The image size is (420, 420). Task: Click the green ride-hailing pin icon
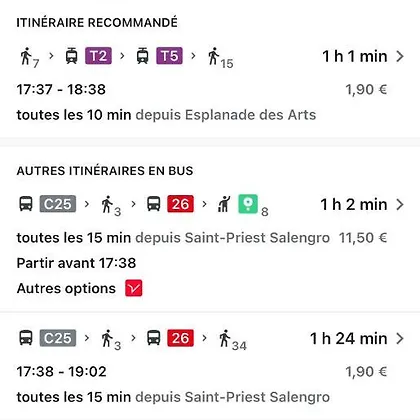[x=248, y=204]
